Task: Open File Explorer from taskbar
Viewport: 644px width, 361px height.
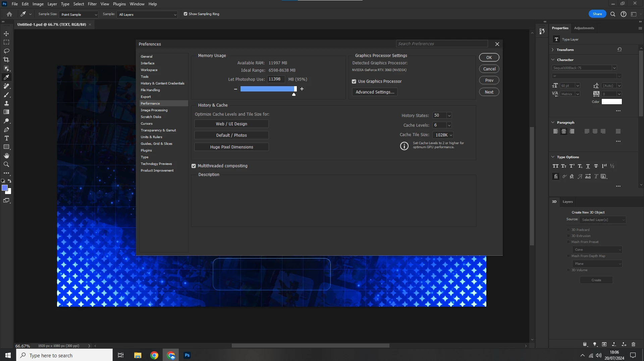Action: (x=138, y=355)
